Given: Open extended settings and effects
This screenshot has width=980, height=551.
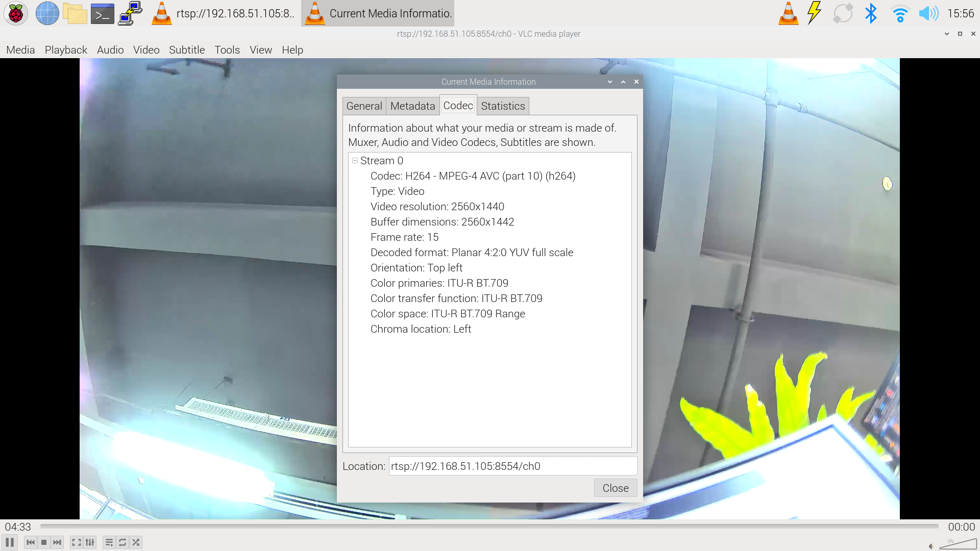Looking at the screenshot, I should [x=90, y=542].
